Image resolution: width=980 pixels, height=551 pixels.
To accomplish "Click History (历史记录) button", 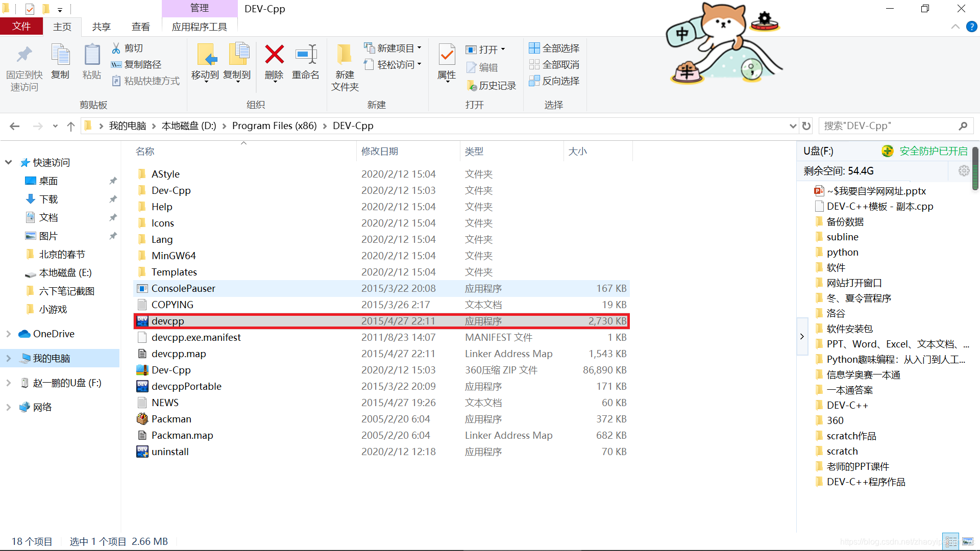I will (x=491, y=86).
